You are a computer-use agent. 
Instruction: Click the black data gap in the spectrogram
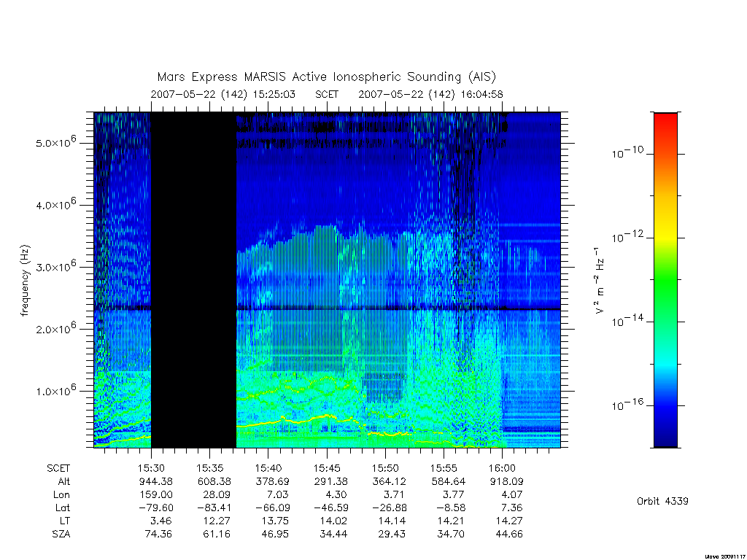click(193, 280)
